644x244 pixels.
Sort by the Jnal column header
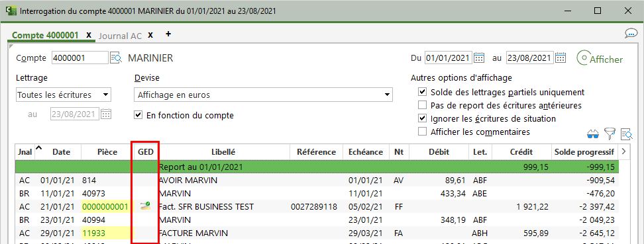pyautogui.click(x=25, y=151)
